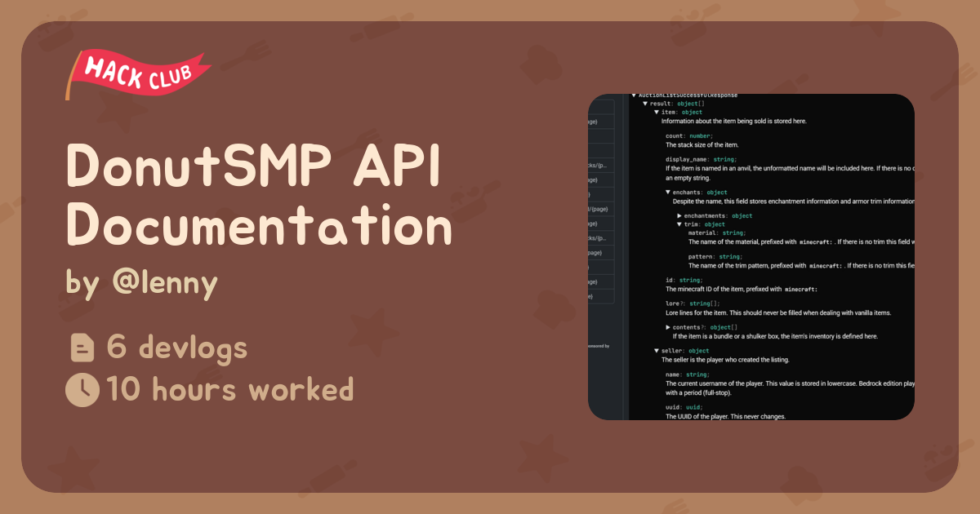Click the 'pattern: string;' field
This screenshot has width=980, height=514.
pos(715,256)
